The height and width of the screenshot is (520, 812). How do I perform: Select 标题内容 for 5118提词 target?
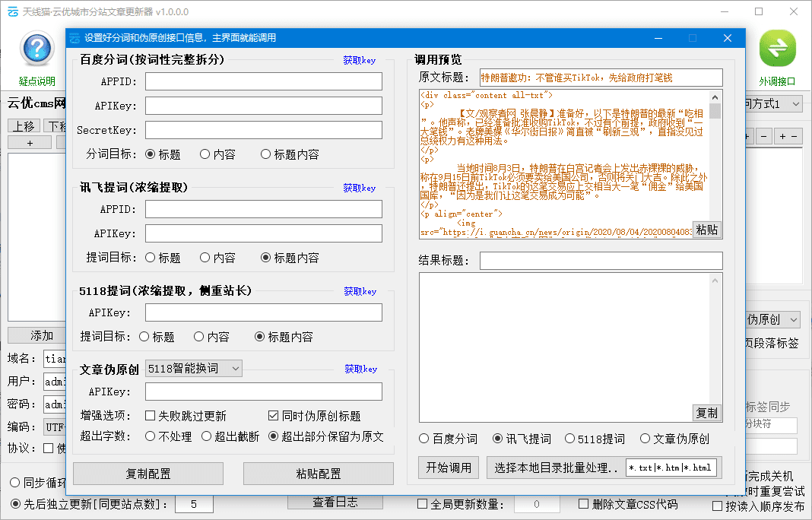pos(259,337)
